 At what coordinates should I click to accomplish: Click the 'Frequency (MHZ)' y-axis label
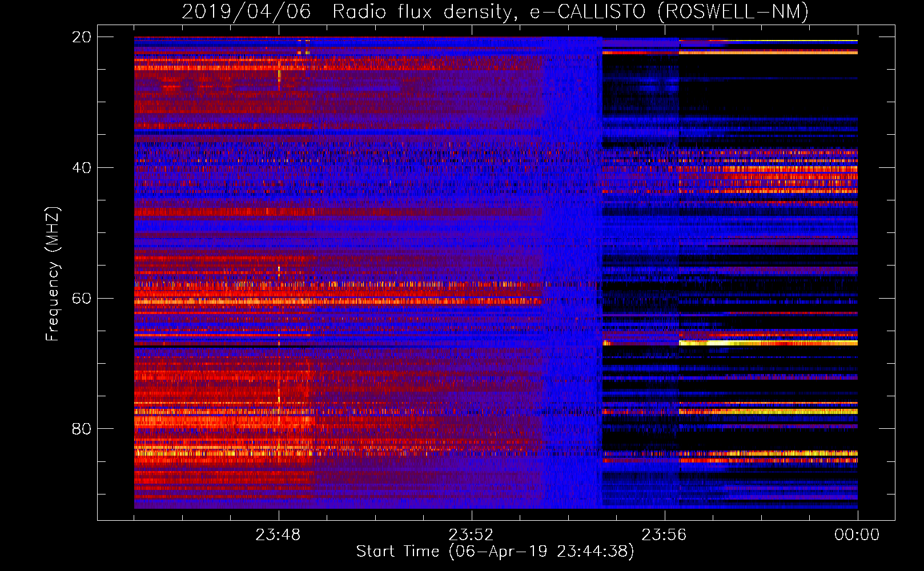coord(53,274)
